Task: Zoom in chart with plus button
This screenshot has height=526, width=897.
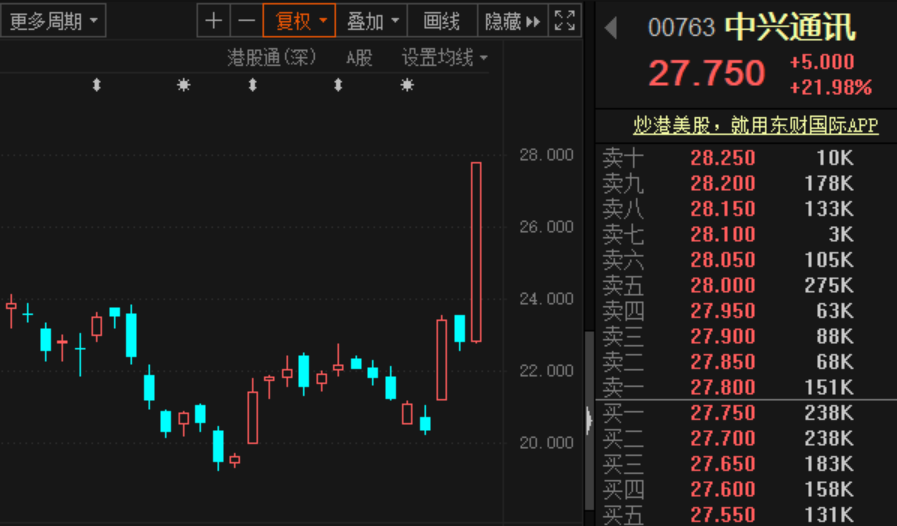Action: click(x=213, y=21)
